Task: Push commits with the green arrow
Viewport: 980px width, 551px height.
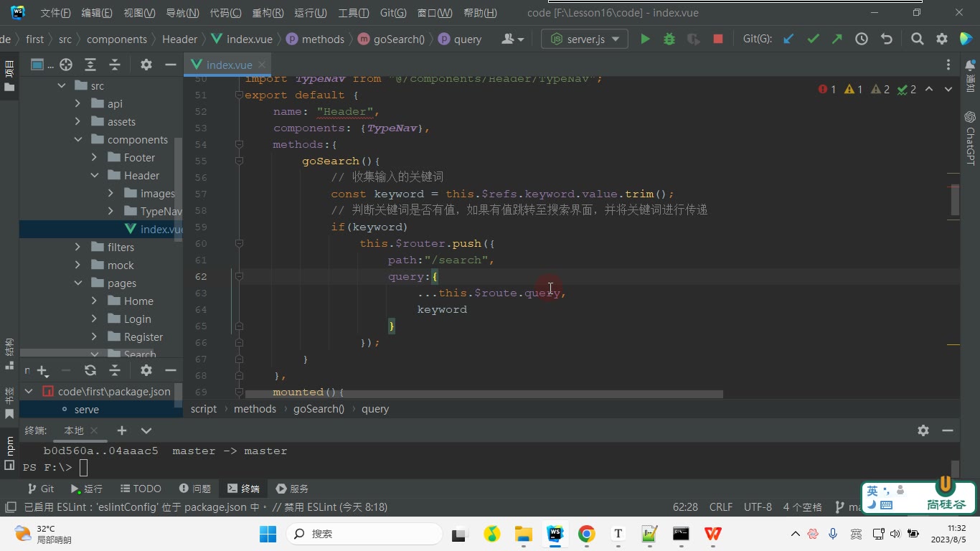Action: (837, 39)
